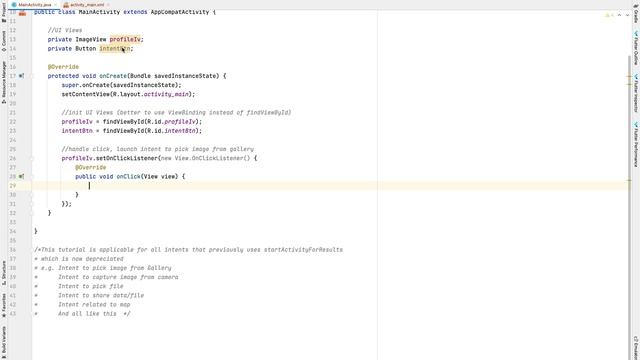Click AppCompatActivity in class declaration
The image size is (640, 360).
pyautogui.click(x=180, y=12)
